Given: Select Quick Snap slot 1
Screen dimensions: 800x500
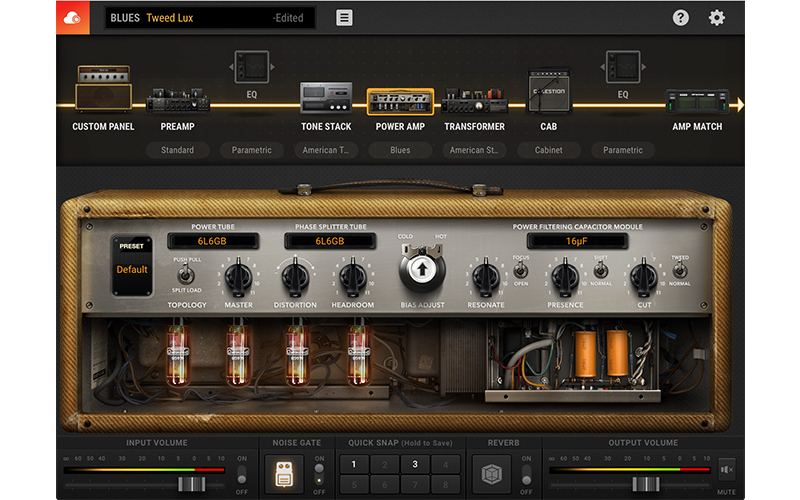Looking at the screenshot, I should pos(354,464).
